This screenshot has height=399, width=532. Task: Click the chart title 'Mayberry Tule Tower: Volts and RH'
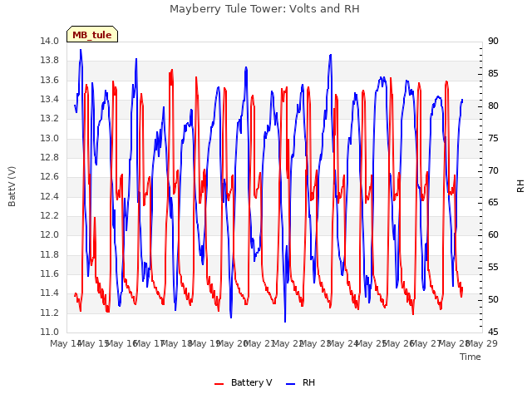264,9
